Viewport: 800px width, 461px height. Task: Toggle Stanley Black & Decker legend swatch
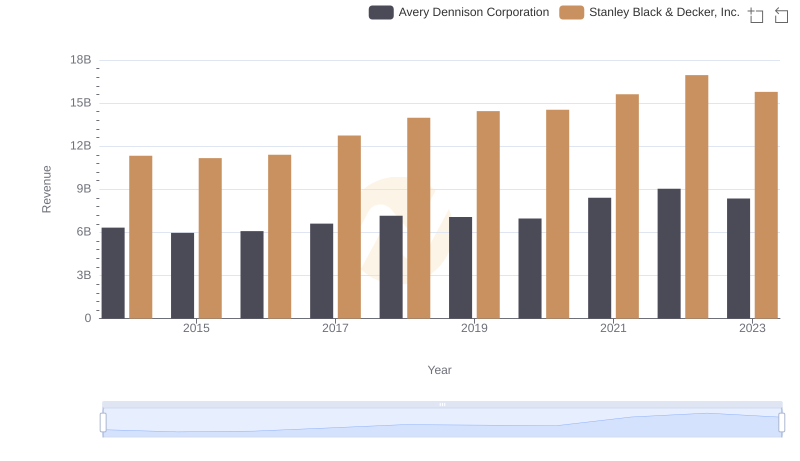point(571,12)
